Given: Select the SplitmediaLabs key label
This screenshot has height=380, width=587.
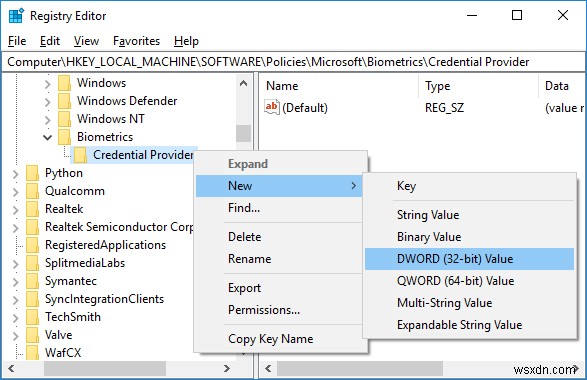Looking at the screenshot, I should [85, 263].
